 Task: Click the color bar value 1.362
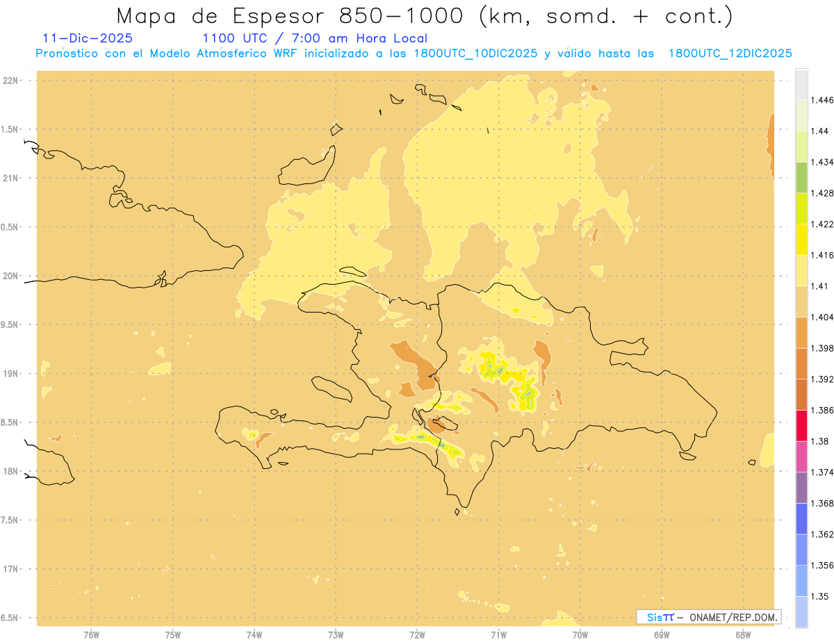pyautogui.click(x=824, y=534)
